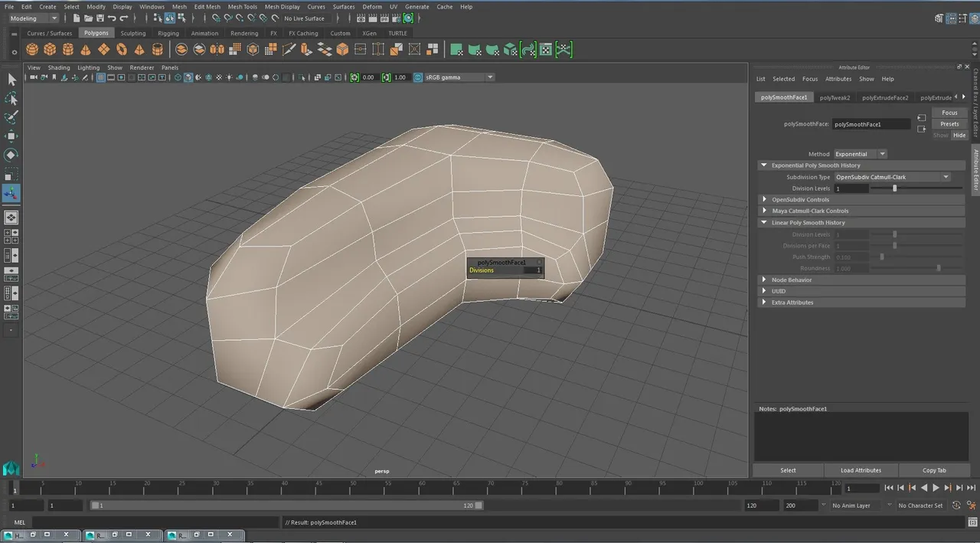Viewport: 980px width, 543px height.
Task: Create a polygon cube from the shelf
Action: [50, 50]
